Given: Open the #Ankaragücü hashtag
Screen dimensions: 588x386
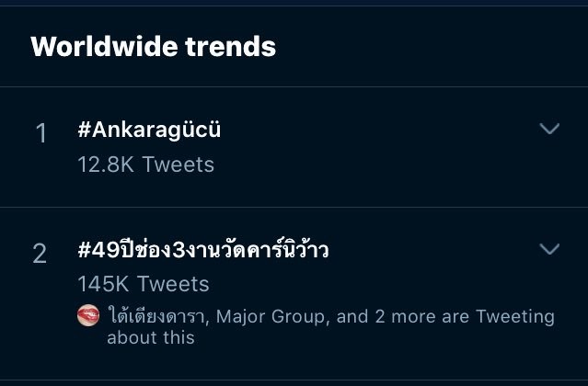Looking at the screenshot, I should [x=149, y=131].
